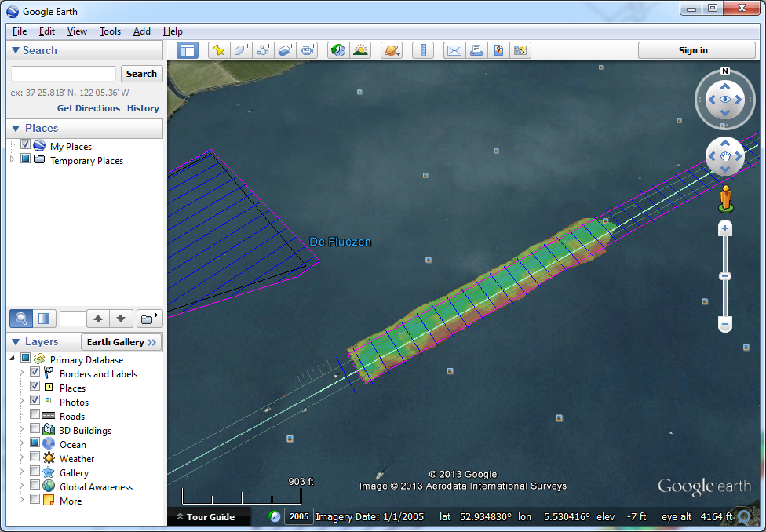Collapse the Search panel triangle
This screenshot has width=766, height=532.
(16, 50)
